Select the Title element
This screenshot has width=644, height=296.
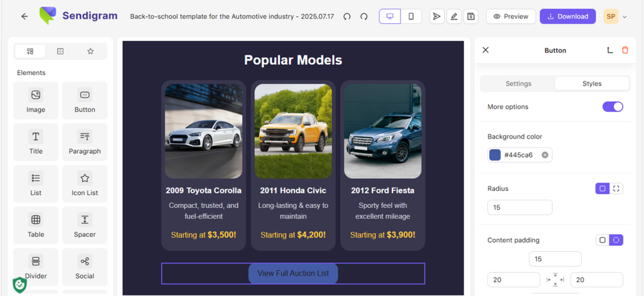36,142
